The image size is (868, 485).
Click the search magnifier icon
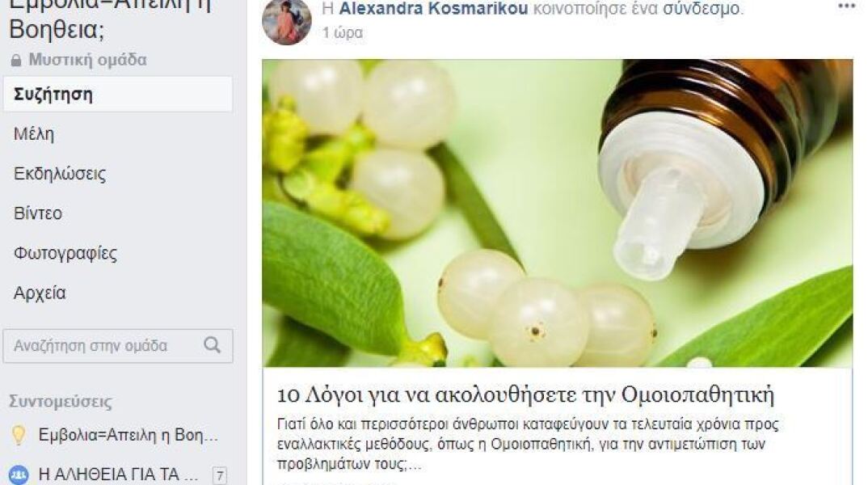212,345
